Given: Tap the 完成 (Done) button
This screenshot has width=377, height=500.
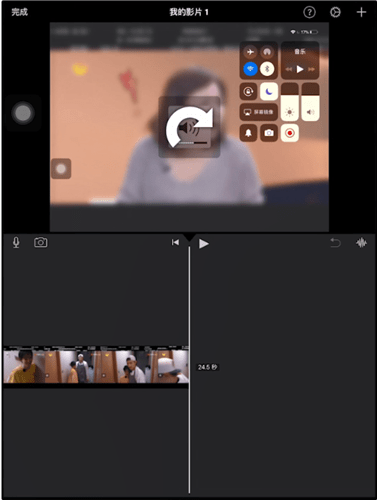Looking at the screenshot, I should (x=20, y=12).
